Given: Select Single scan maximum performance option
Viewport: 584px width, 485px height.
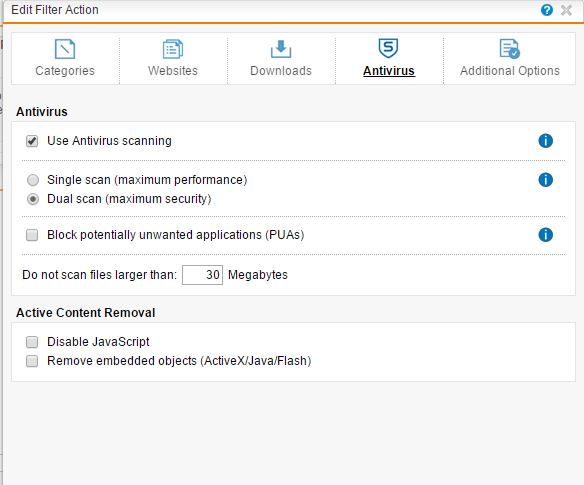Looking at the screenshot, I should pos(33,180).
